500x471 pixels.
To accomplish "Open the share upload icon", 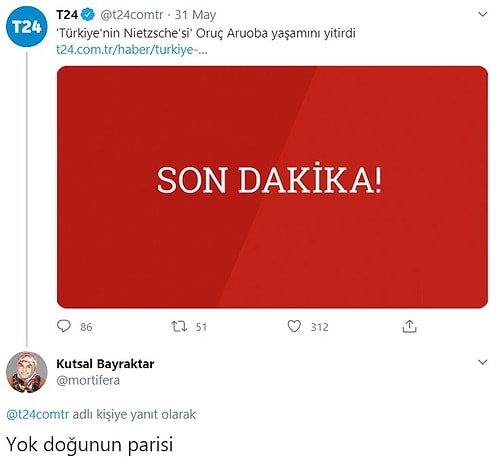I will pyautogui.click(x=409, y=326).
